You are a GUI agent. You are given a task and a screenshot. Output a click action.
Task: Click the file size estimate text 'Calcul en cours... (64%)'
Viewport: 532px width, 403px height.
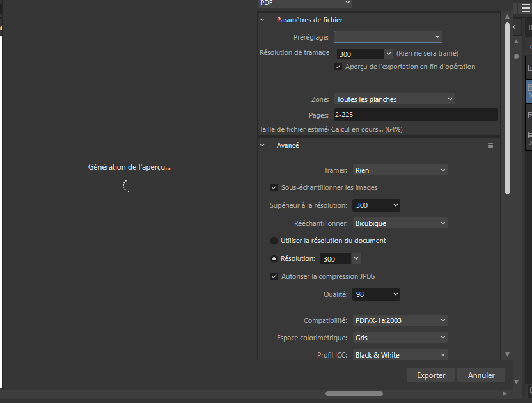pos(367,129)
